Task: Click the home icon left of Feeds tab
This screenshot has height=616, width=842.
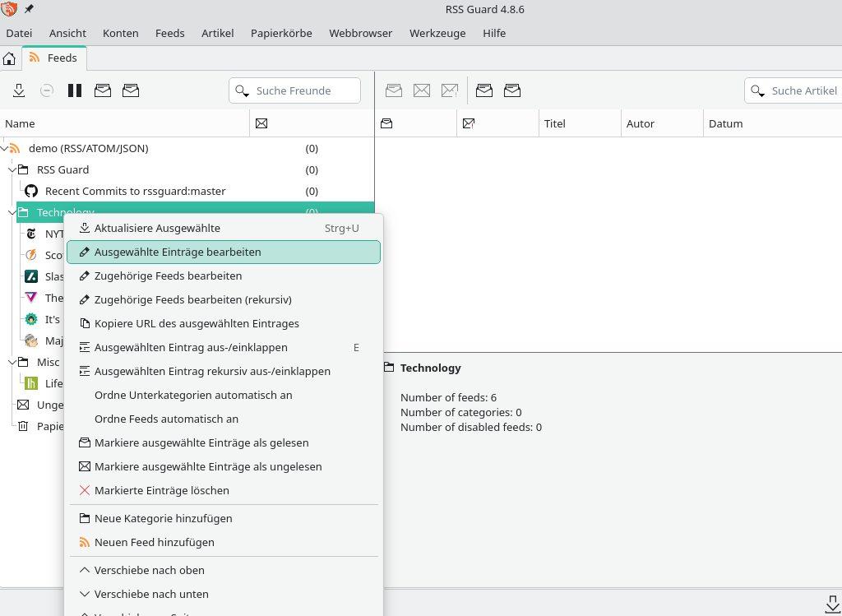Action: (8, 58)
